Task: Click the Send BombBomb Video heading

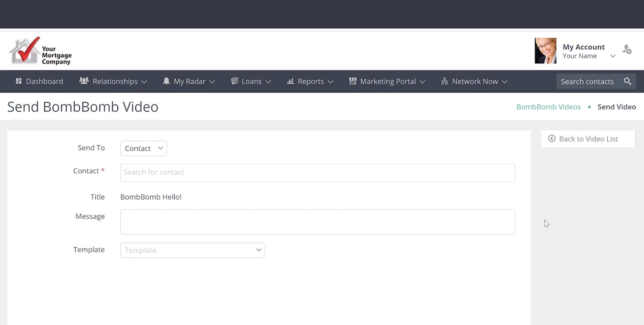Action: tap(83, 107)
